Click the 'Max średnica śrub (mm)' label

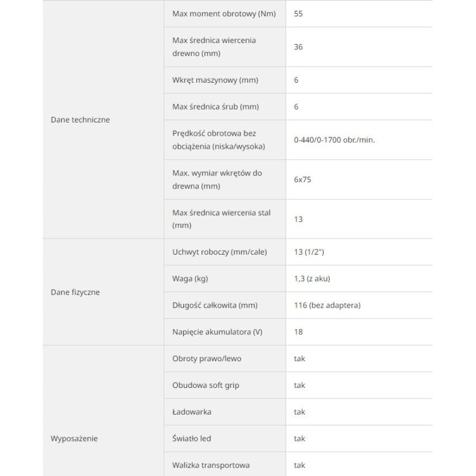tap(215, 107)
